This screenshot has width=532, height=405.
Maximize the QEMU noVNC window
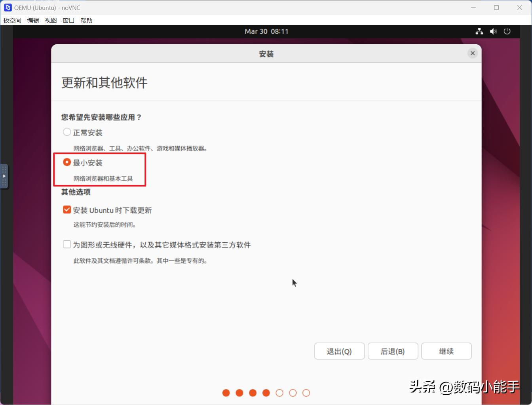pos(496,8)
